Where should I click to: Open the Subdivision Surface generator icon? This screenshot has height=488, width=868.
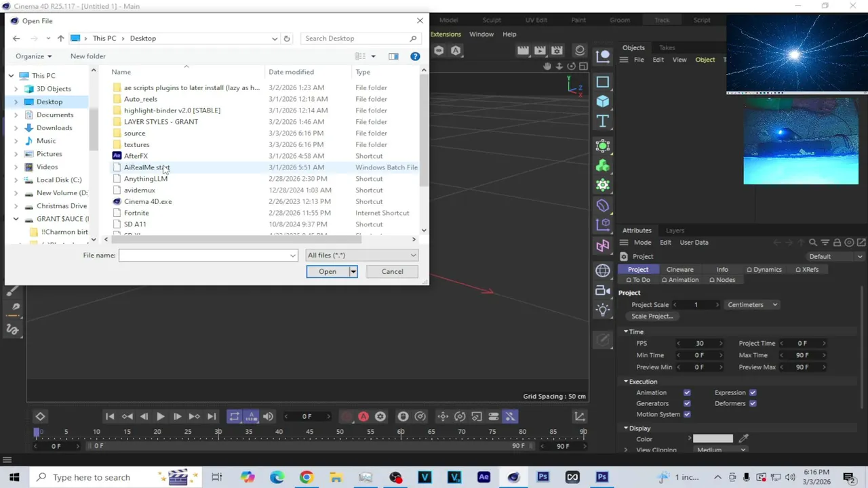[x=602, y=146]
